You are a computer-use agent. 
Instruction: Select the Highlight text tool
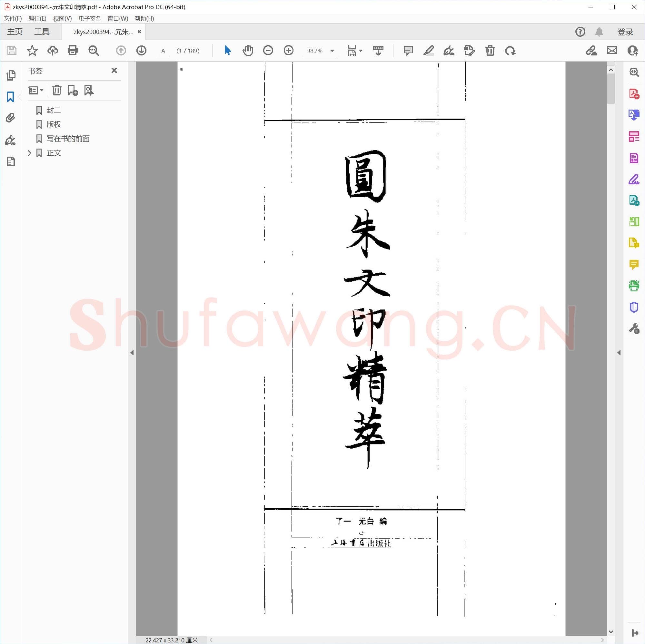[x=429, y=51]
